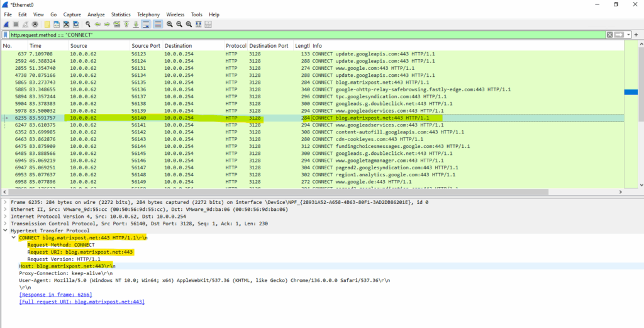Zoom out the main window text
The image size is (644, 328).
tap(179, 25)
